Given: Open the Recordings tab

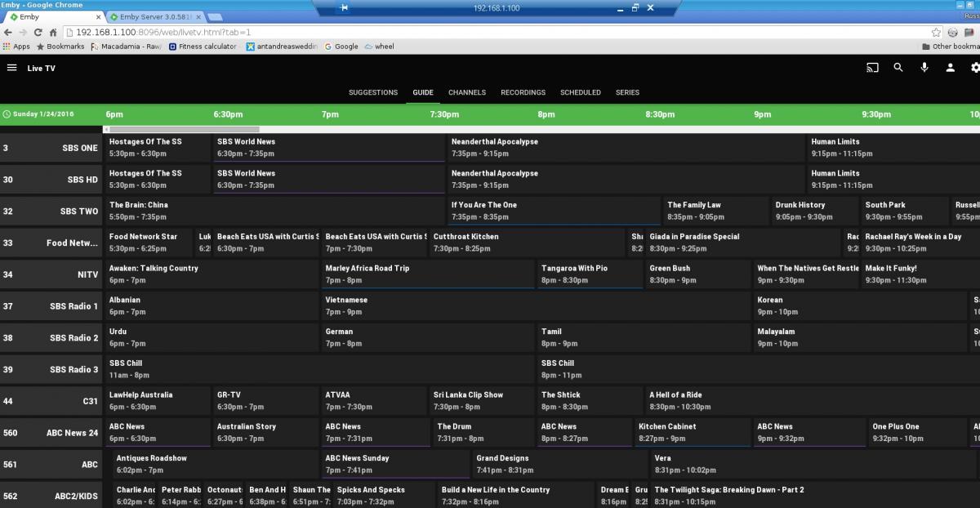Looking at the screenshot, I should (x=523, y=92).
